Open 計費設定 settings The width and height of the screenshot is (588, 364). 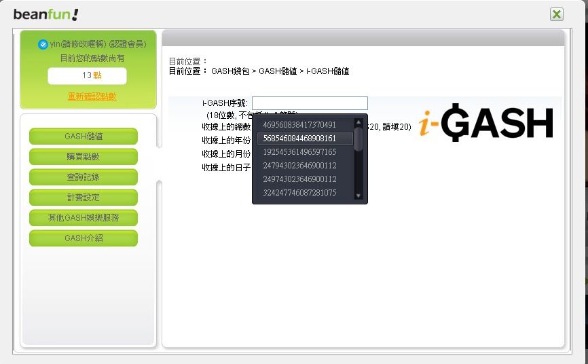(x=84, y=198)
